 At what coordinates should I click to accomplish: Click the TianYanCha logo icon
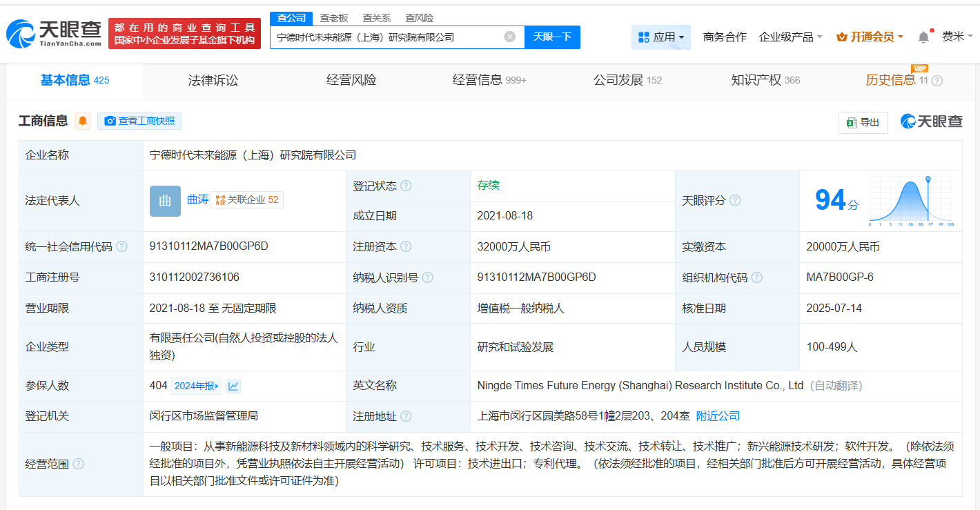point(21,33)
